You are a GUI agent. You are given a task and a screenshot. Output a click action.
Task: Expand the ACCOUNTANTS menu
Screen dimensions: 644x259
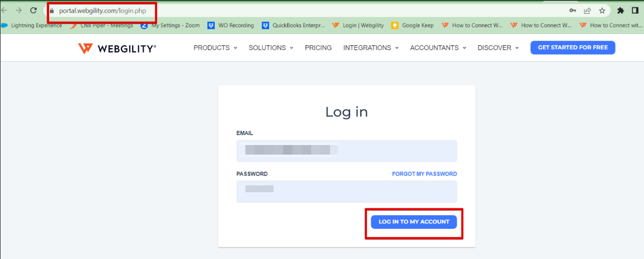pyautogui.click(x=438, y=48)
